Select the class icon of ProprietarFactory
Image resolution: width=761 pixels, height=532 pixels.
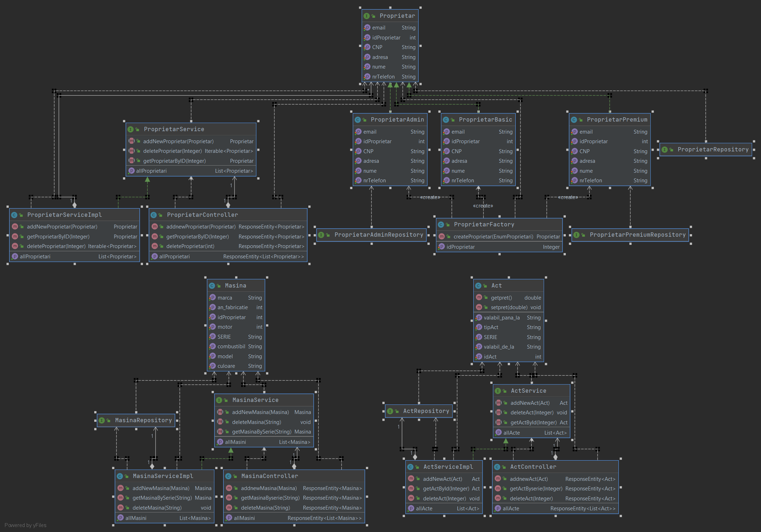tap(441, 224)
